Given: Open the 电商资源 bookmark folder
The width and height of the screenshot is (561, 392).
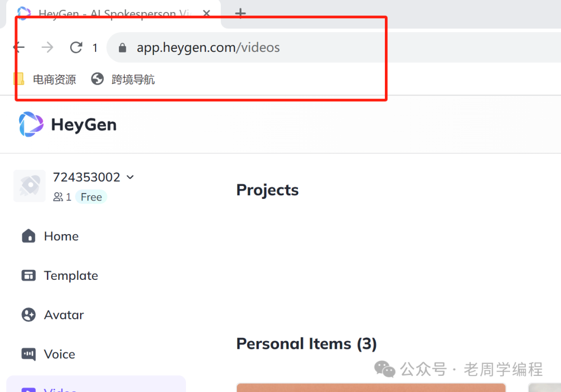Looking at the screenshot, I should [x=45, y=79].
